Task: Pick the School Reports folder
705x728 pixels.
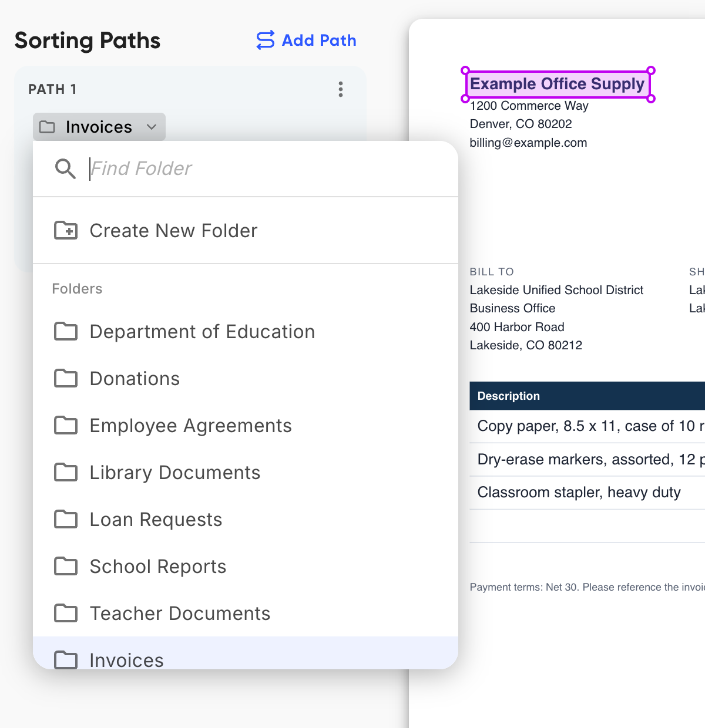Action: coord(246,567)
